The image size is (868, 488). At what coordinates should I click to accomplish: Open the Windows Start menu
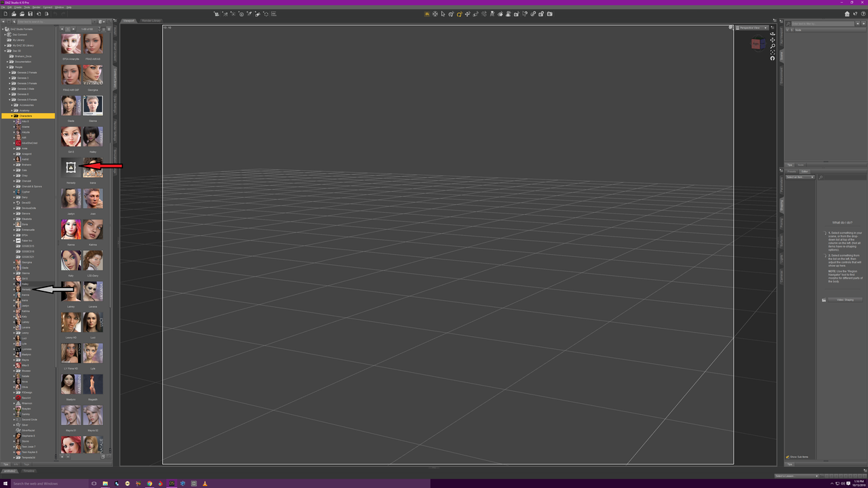click(5, 483)
